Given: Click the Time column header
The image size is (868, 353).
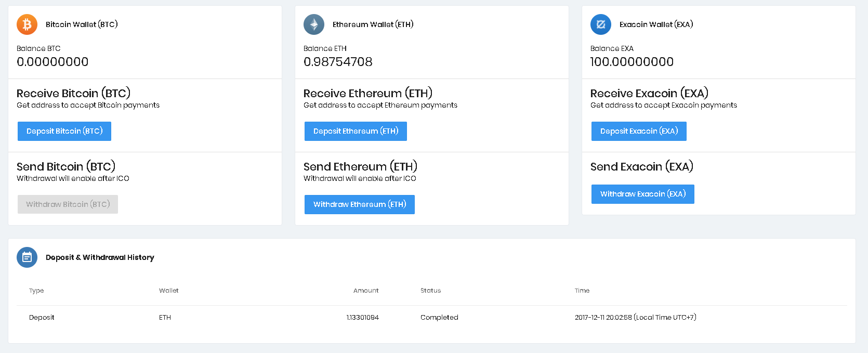Looking at the screenshot, I should click(x=582, y=291).
